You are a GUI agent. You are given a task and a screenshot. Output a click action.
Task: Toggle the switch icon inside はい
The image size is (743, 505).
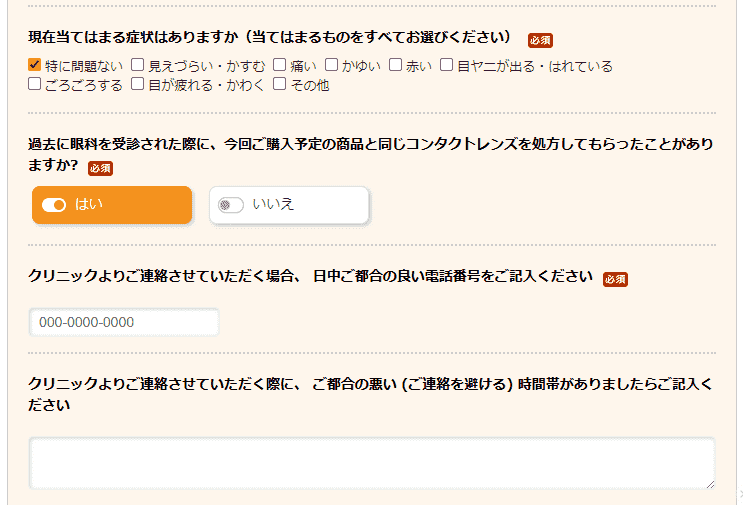tap(54, 205)
